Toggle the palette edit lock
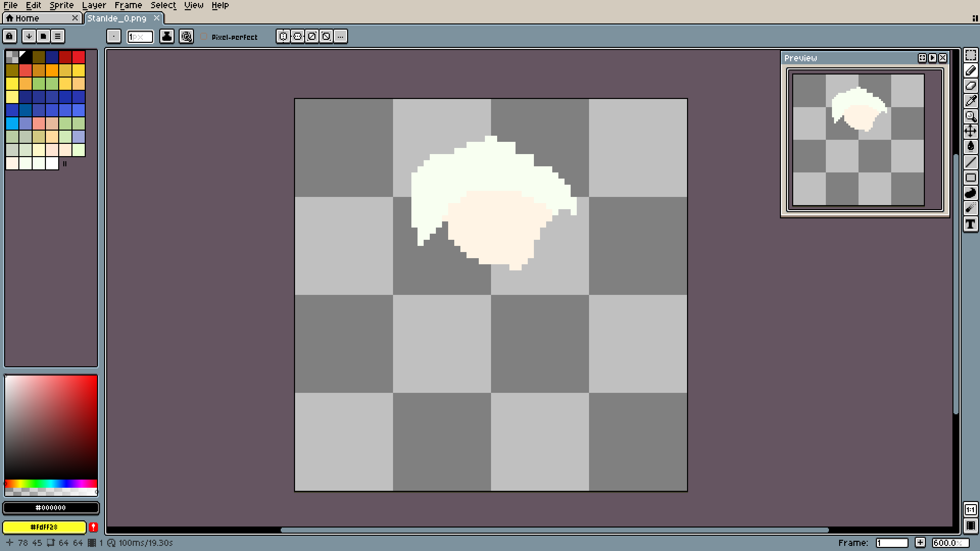Viewport: 980px width, 551px height. point(10,36)
